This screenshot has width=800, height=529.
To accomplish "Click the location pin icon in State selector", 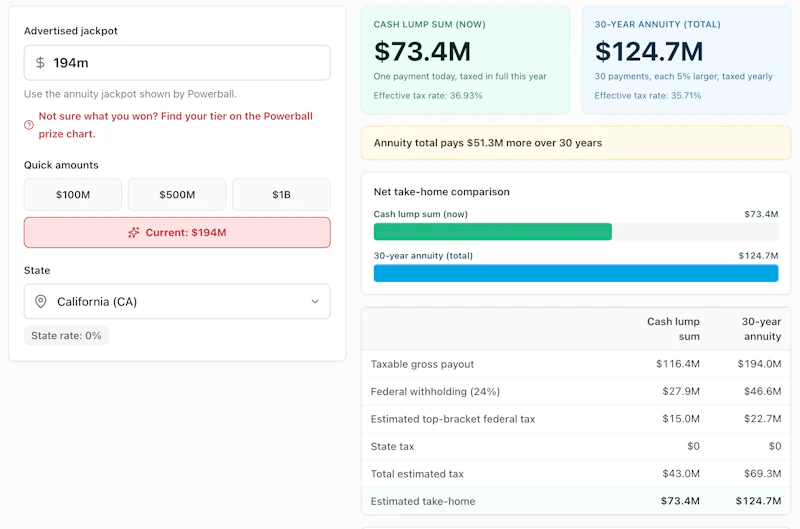I will (41, 301).
